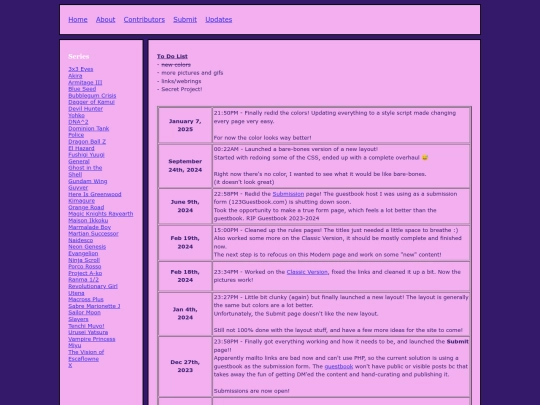Open the Dagger of Kamui link
Image resolution: width=540 pixels, height=405 pixels.
pos(91,102)
